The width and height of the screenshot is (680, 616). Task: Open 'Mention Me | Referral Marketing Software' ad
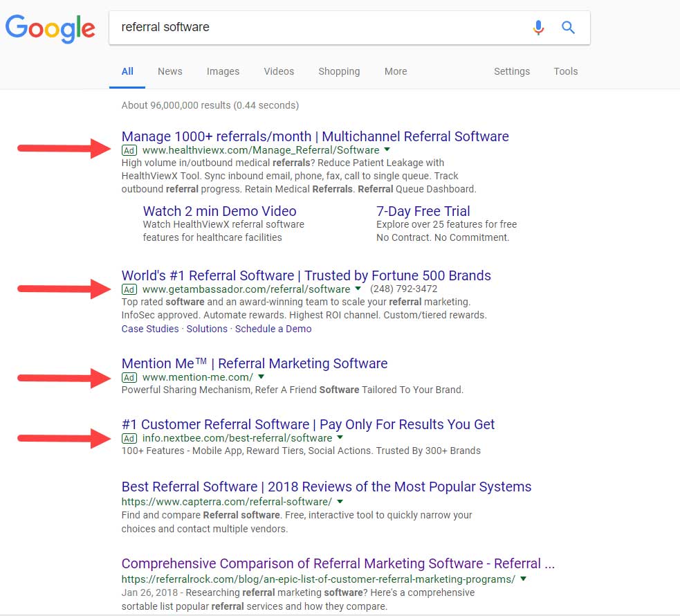pyautogui.click(x=255, y=363)
